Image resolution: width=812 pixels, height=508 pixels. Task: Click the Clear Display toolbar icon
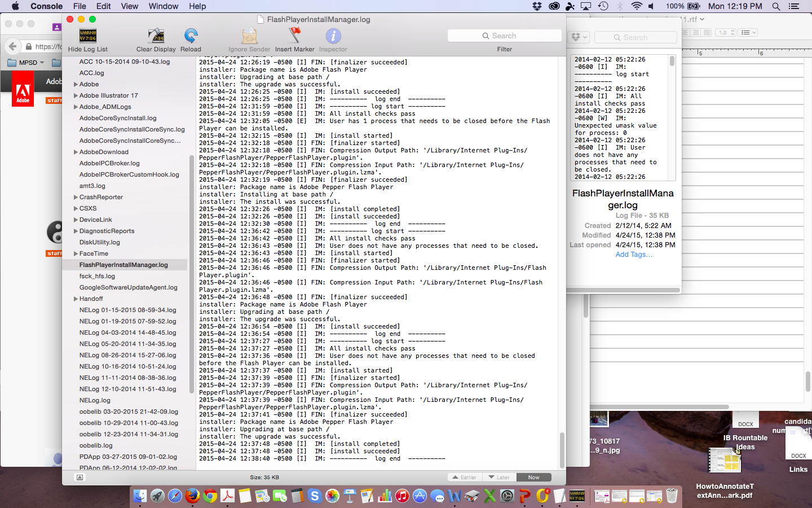pos(156,36)
